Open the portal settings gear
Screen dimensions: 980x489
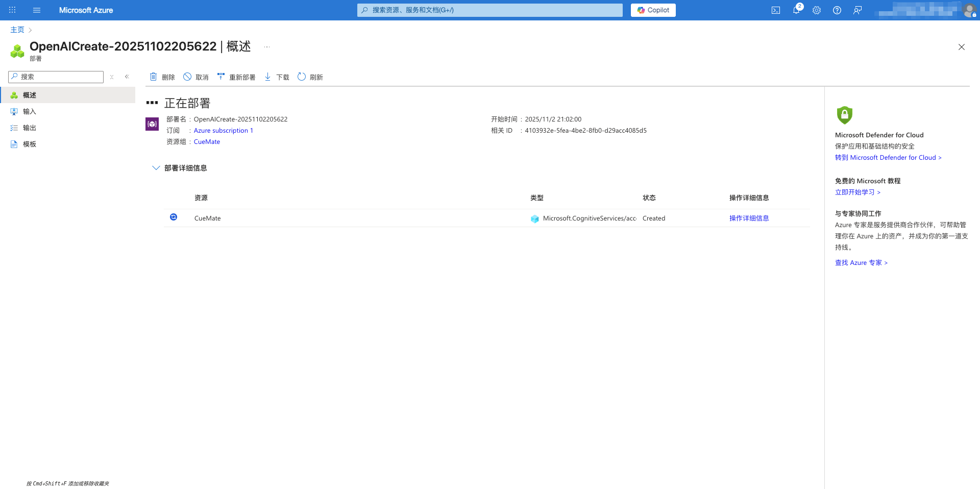tap(816, 10)
